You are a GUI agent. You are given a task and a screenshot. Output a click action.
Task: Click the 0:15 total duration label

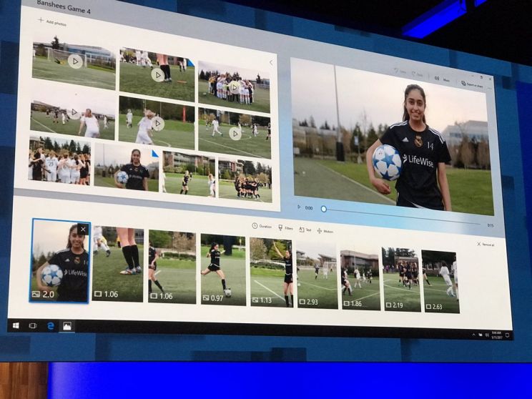pyautogui.click(x=491, y=225)
